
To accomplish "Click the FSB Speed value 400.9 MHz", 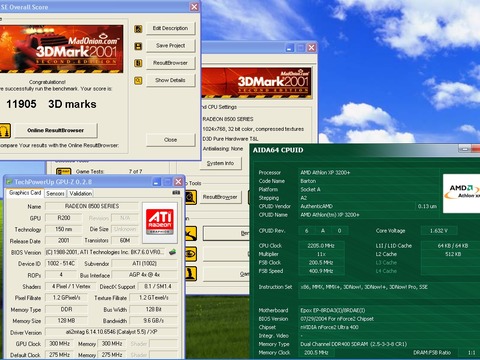I will click(321, 271).
